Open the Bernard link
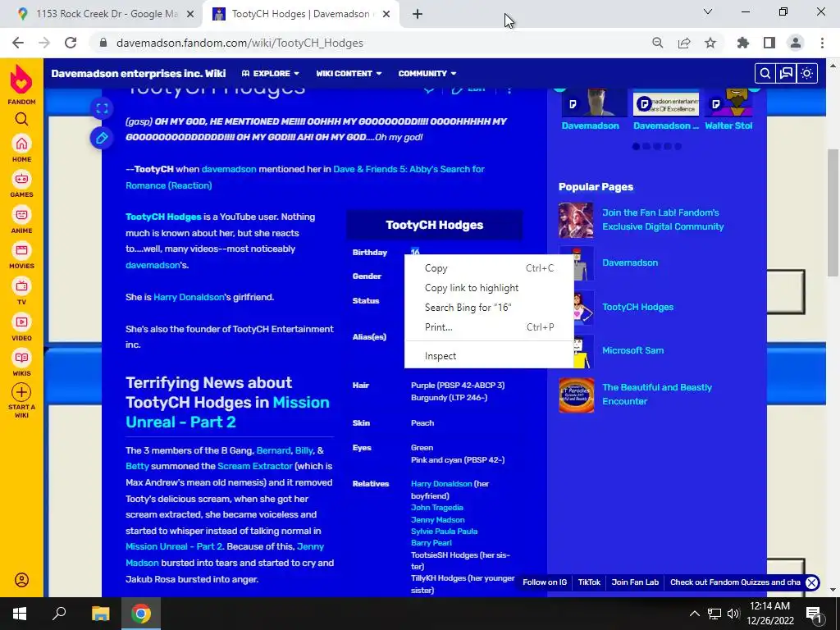Image resolution: width=840 pixels, height=630 pixels. coord(273,450)
